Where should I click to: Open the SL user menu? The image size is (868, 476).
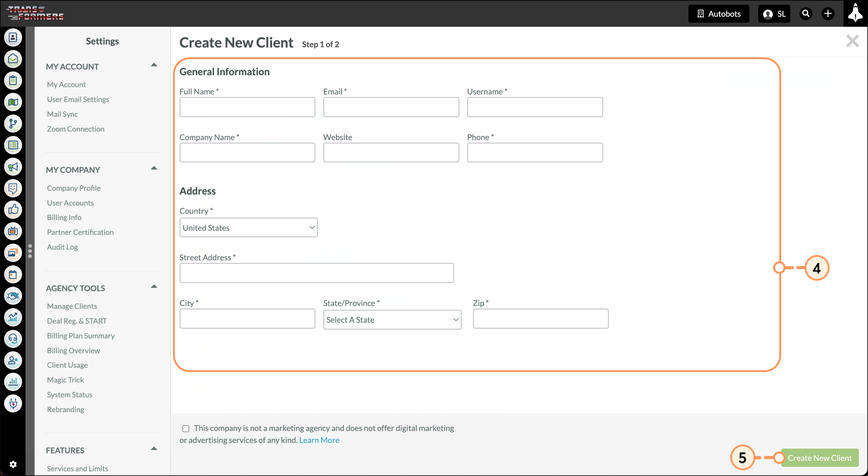(x=774, y=14)
